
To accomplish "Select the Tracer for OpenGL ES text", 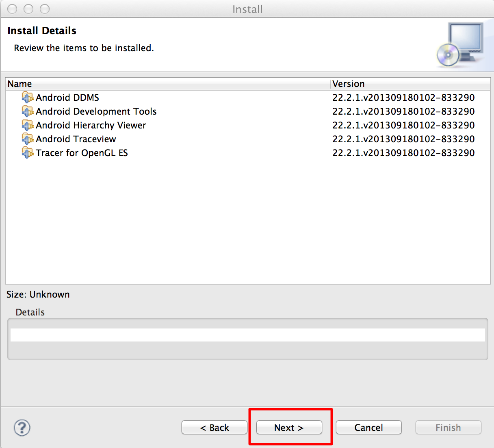I will (82, 153).
